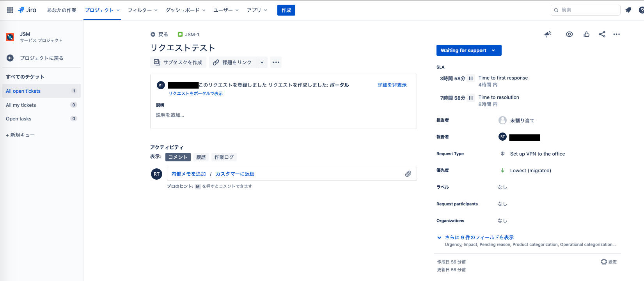The height and width of the screenshot is (281, 644).
Task: Select the コメント activity tab
Action: coord(178,157)
